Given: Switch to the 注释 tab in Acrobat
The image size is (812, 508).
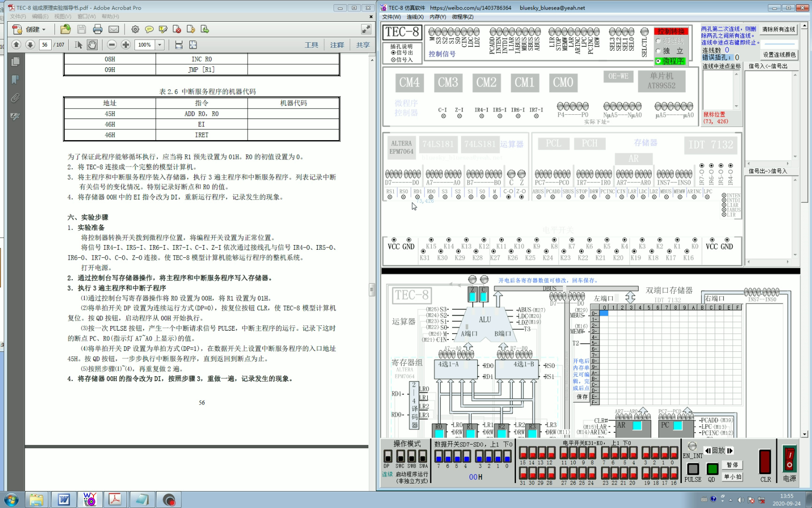Looking at the screenshot, I should (x=337, y=45).
